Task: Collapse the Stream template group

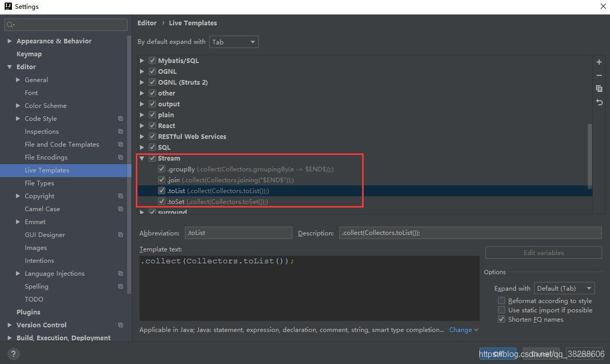Action: (x=142, y=159)
